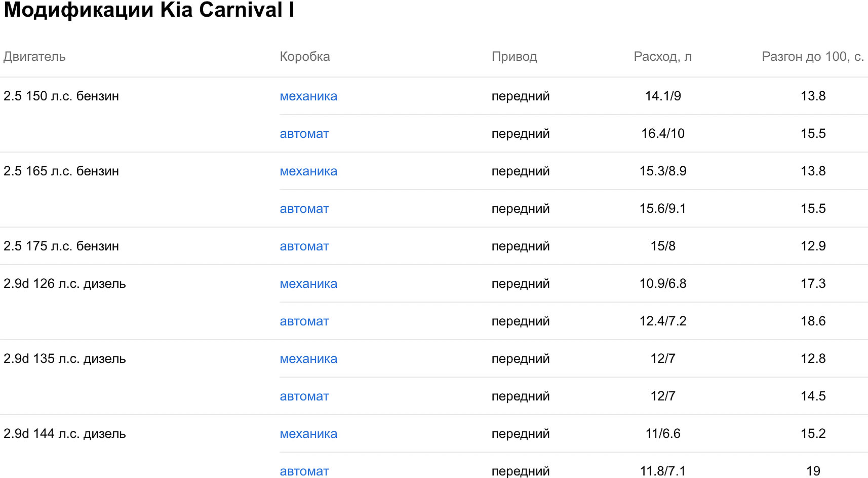The image size is (868, 478).
Task: Open the механика link for 2.5 150 л.с. бензин
Action: (x=308, y=96)
